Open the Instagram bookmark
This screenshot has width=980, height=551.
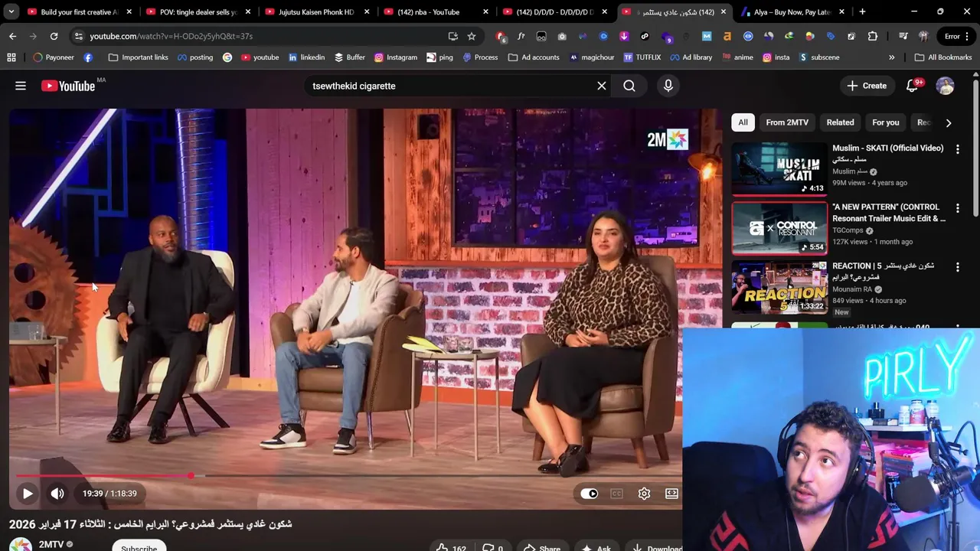tap(396, 57)
